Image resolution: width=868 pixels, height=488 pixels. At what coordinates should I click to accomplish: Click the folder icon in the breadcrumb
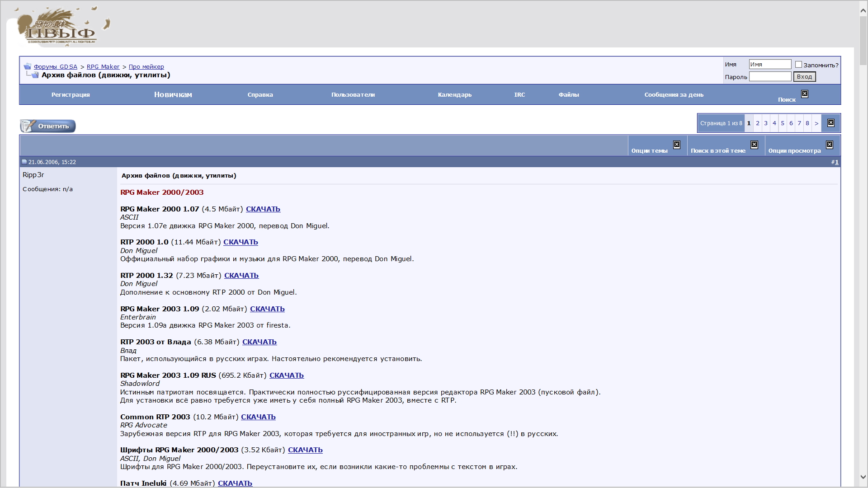pos(27,66)
